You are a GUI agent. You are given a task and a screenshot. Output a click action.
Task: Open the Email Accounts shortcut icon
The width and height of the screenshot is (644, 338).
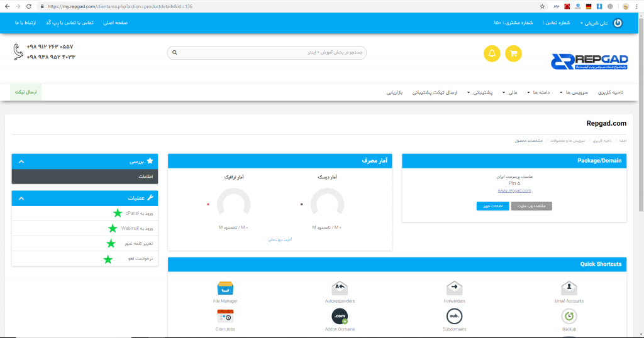point(569,288)
